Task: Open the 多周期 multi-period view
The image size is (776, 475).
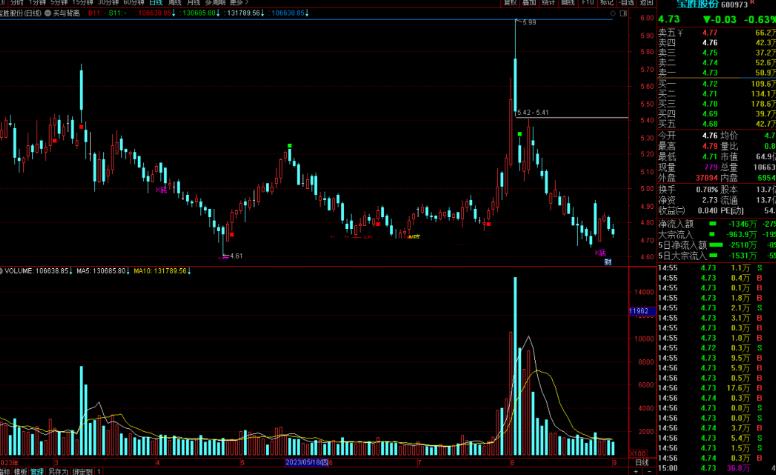Action: [x=215, y=2]
